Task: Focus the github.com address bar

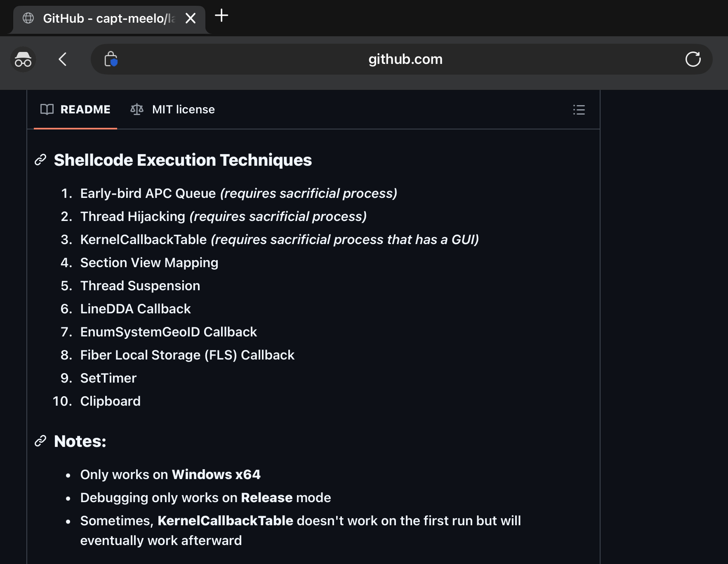Action: pos(405,59)
